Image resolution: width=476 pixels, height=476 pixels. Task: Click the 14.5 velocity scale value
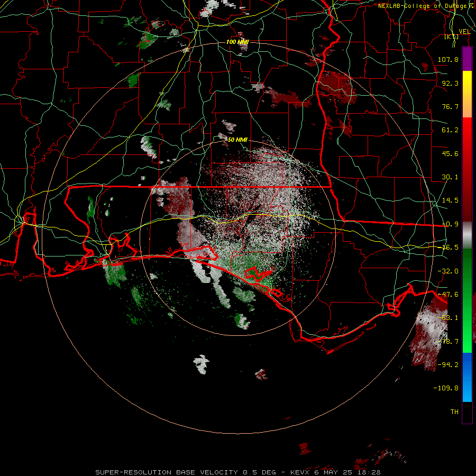450,200
